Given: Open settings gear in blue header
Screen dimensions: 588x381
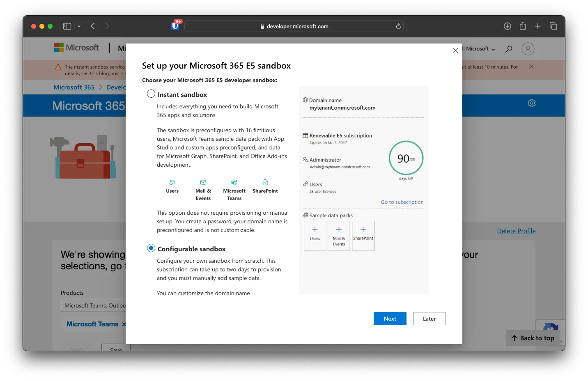Looking at the screenshot, I should point(532,103).
